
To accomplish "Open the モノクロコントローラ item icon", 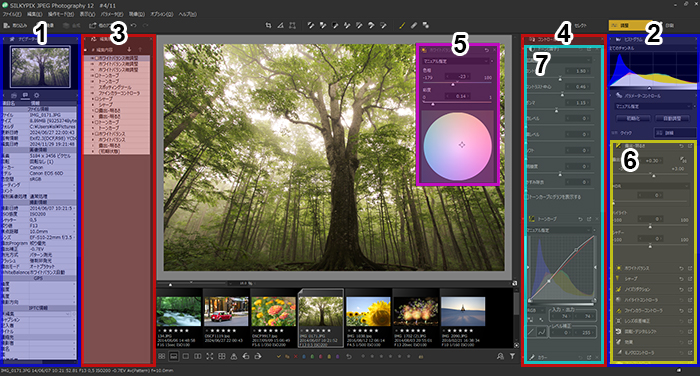I will (618, 352).
